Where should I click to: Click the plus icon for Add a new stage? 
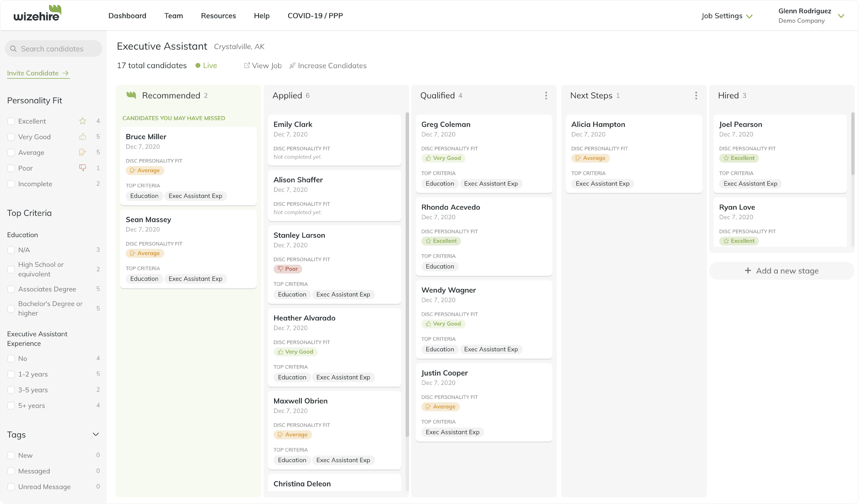(748, 271)
